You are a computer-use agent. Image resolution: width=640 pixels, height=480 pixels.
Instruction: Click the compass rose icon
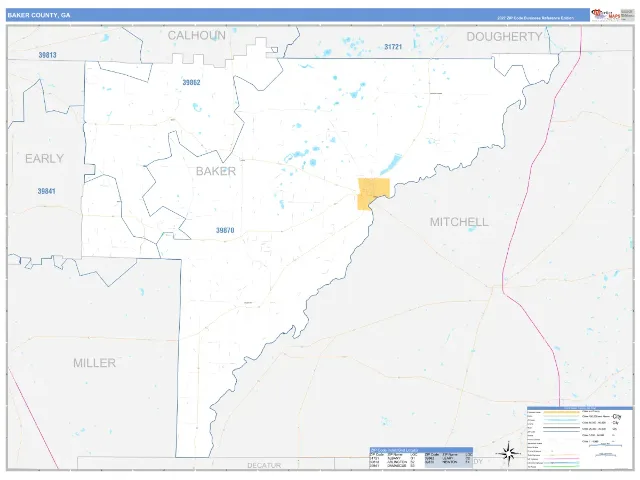point(509,453)
